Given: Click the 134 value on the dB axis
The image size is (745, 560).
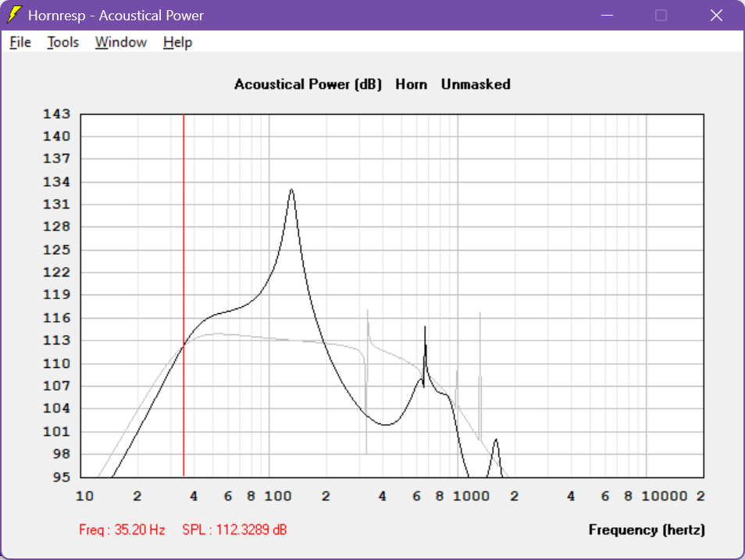Looking at the screenshot, I should pos(56,182).
